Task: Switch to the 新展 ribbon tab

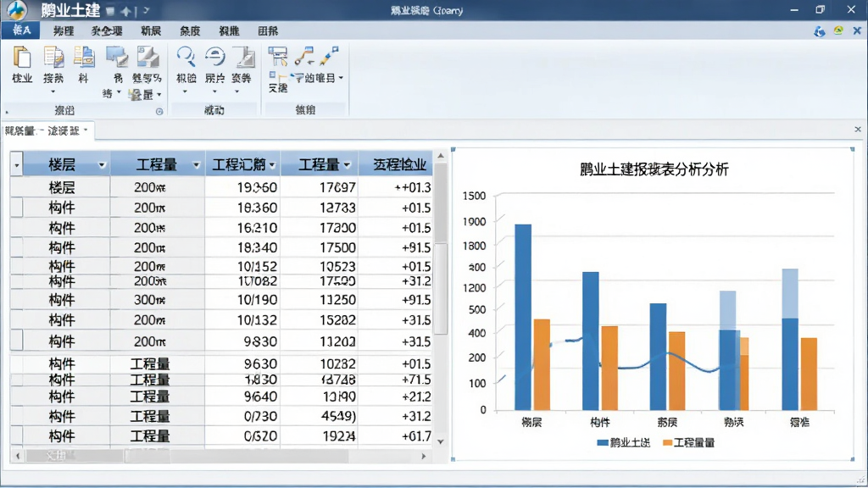Action: 151,31
